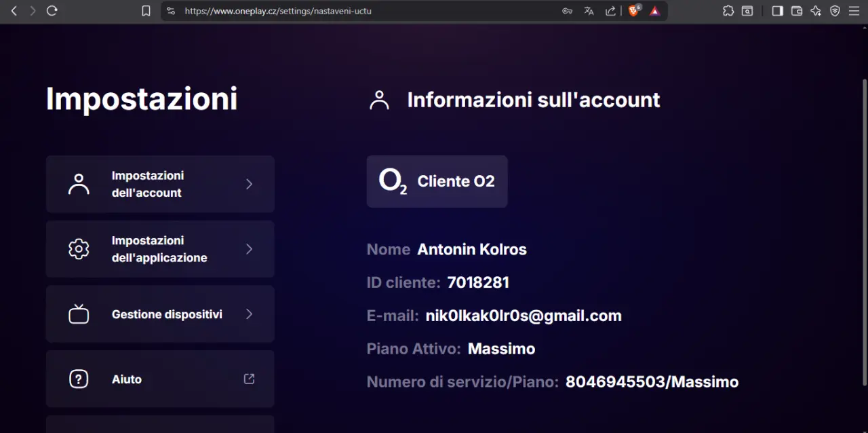Share this page via share icon

(x=610, y=11)
